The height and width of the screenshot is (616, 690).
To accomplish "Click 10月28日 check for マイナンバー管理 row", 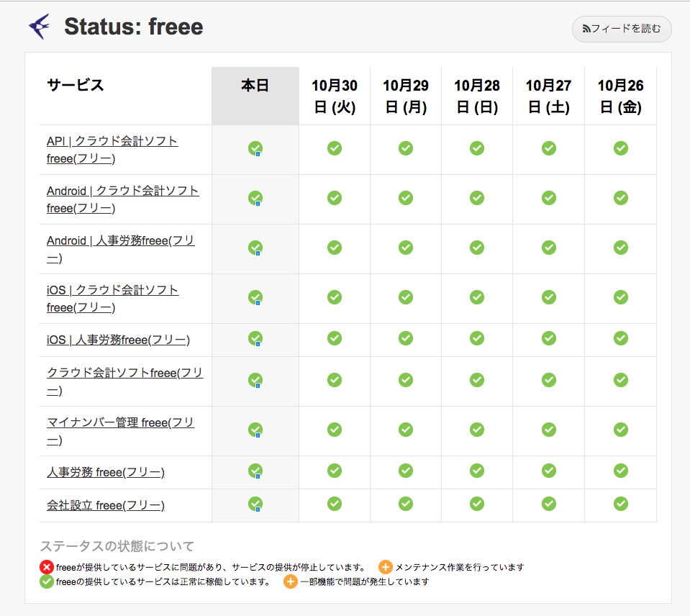I will coord(477,430).
